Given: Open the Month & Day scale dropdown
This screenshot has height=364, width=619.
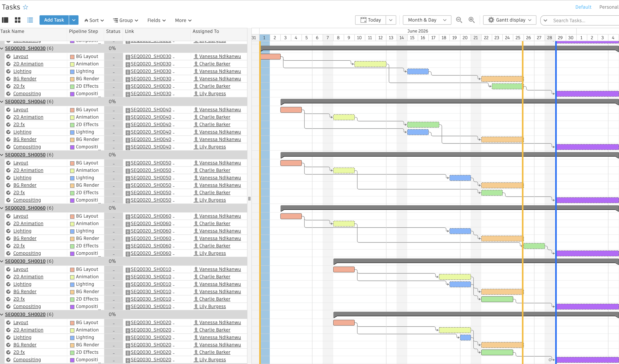Looking at the screenshot, I should [427, 20].
